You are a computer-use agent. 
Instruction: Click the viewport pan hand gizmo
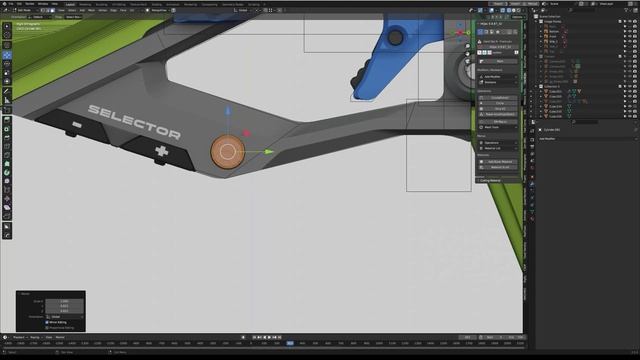(468, 54)
